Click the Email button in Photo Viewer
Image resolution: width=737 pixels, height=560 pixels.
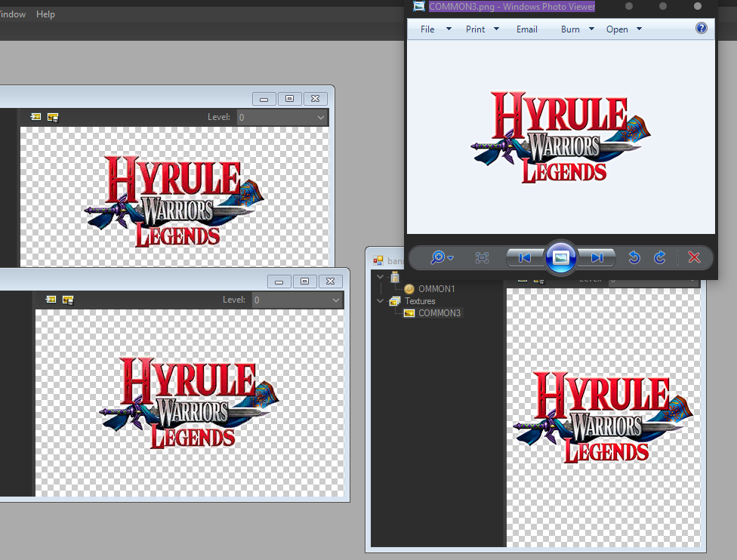coord(526,29)
